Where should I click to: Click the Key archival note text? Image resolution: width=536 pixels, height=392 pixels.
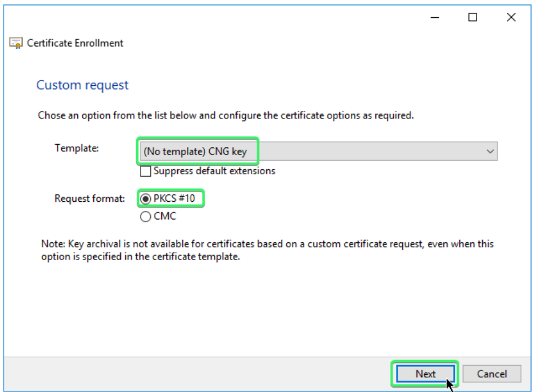tap(267, 250)
